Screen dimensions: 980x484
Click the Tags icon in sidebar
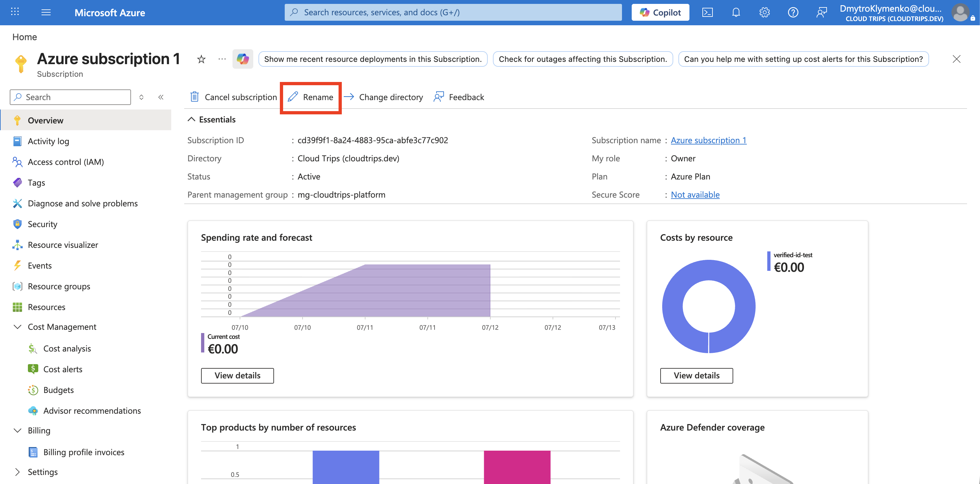pyautogui.click(x=17, y=183)
